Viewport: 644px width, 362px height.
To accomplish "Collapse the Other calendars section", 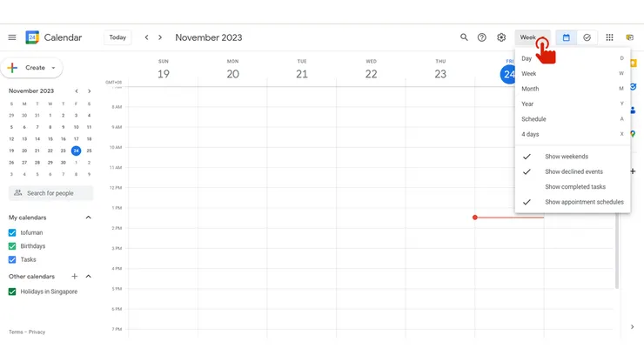I will [88, 277].
